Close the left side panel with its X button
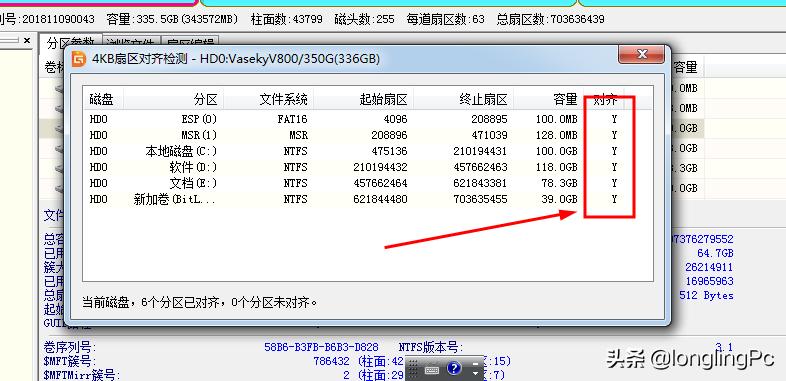 point(27,41)
